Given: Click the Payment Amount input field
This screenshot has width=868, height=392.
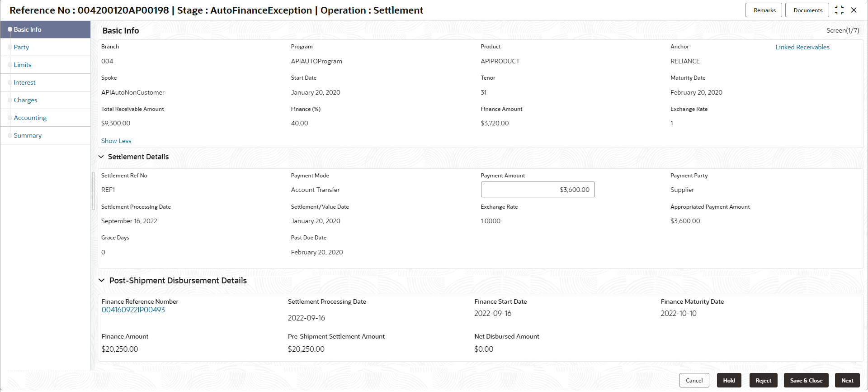Looking at the screenshot, I should (537, 190).
